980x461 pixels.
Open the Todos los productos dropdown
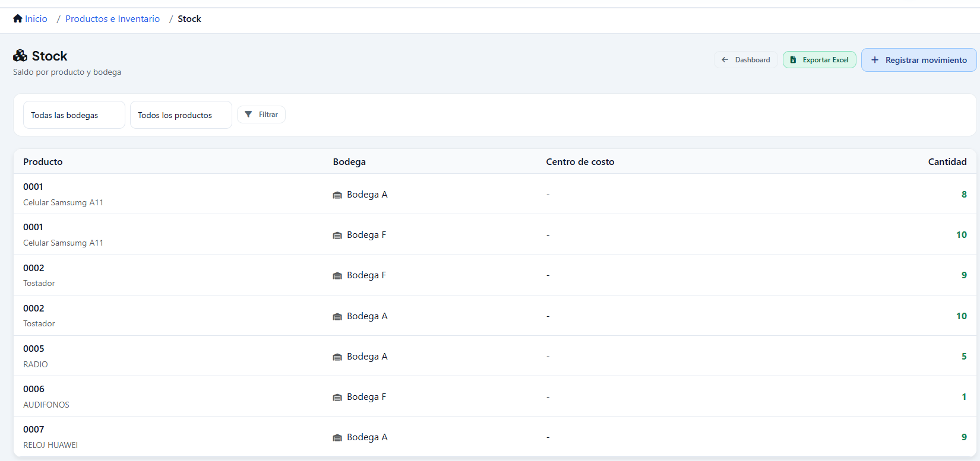pos(181,115)
